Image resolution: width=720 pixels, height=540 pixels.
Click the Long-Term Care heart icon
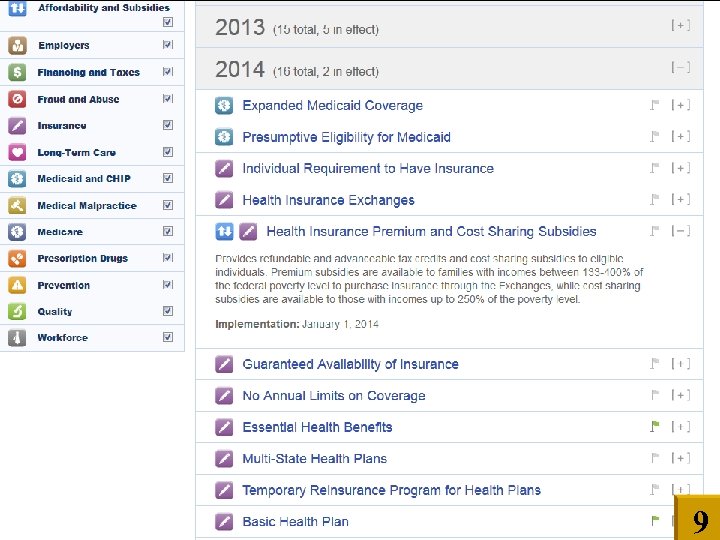[x=17, y=153]
